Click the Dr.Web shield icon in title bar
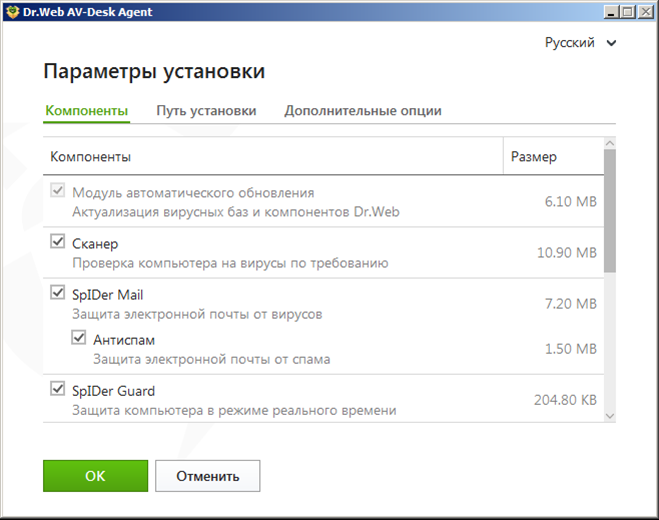Image resolution: width=659 pixels, height=520 pixels. tap(12, 12)
